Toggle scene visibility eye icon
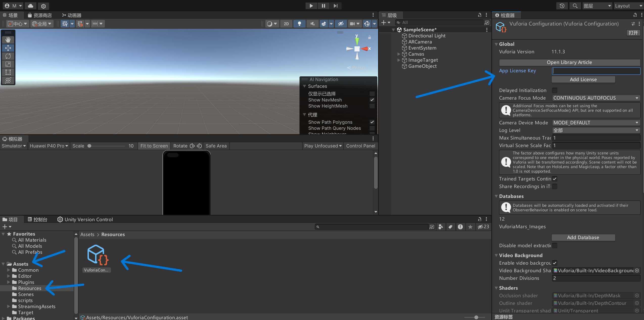 [341, 24]
